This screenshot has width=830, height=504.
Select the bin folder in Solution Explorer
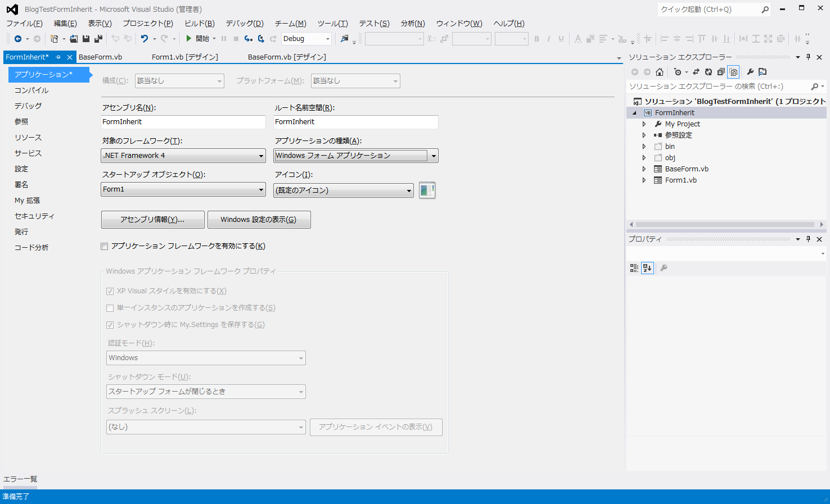coord(670,147)
